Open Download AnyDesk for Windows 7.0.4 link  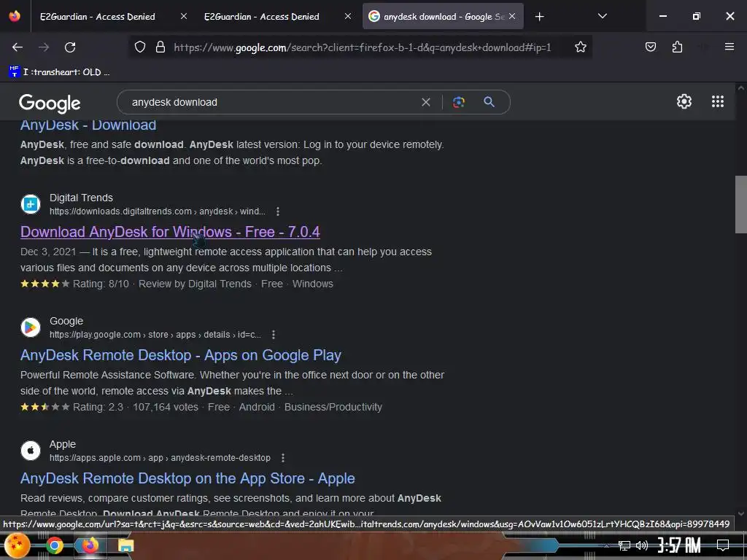[170, 232]
